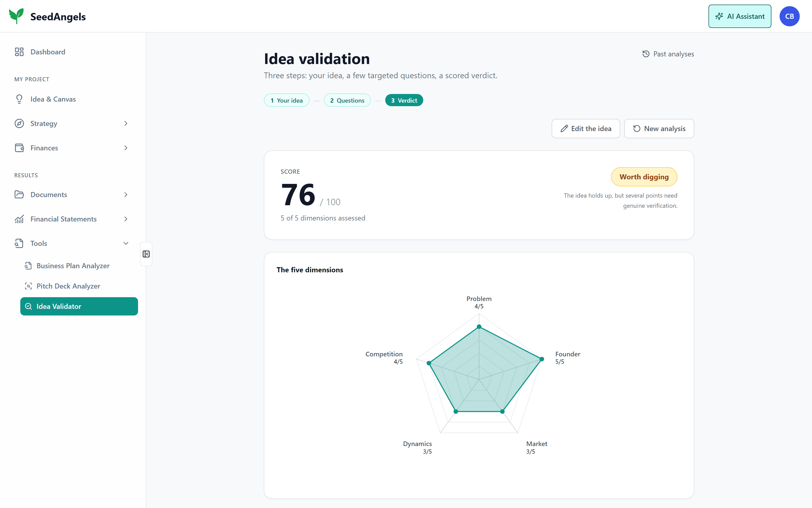The image size is (812, 508).
Task: Expand the Financial Statements chevron
Action: 126,219
